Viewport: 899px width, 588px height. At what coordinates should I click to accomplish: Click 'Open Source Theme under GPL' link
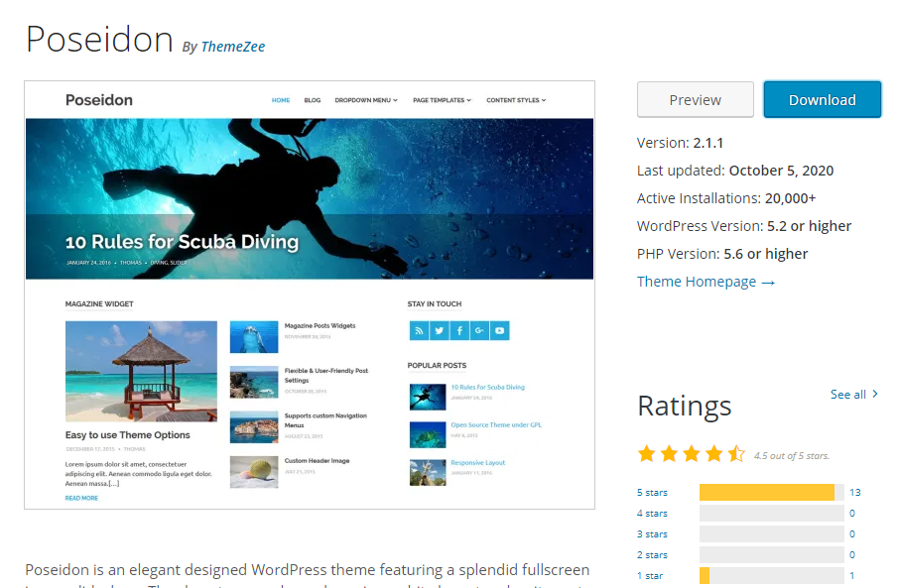pyautogui.click(x=496, y=425)
